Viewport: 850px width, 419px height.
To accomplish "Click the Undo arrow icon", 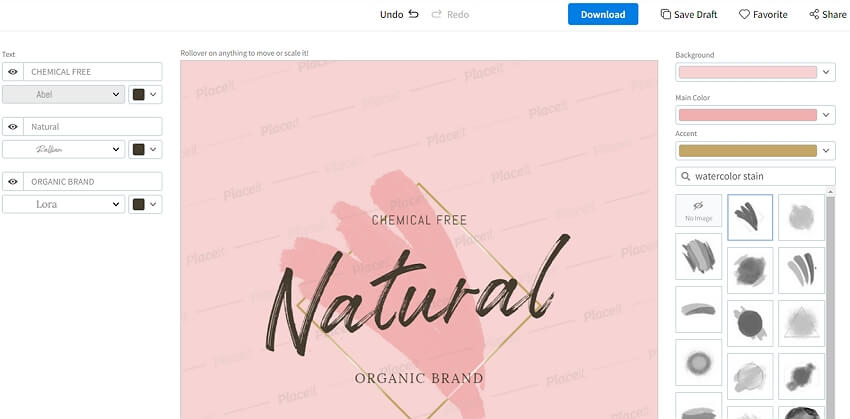I will (x=414, y=14).
